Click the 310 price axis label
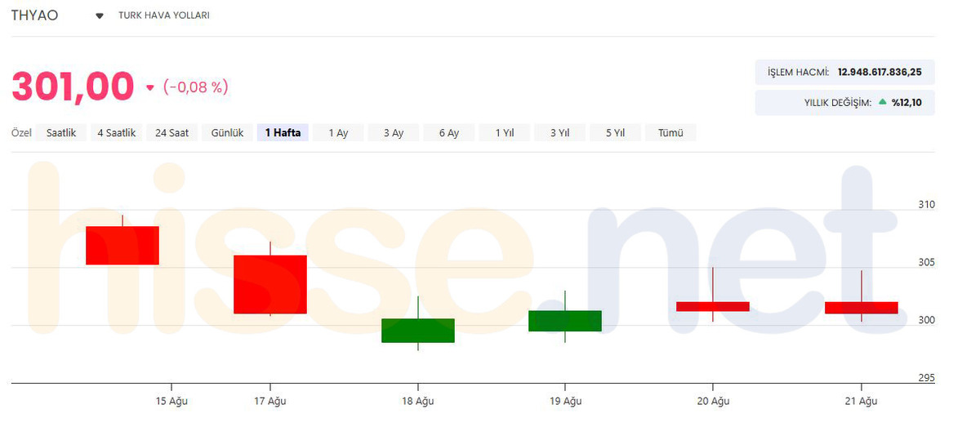This screenshot has height=431, width=980. pyautogui.click(x=926, y=205)
